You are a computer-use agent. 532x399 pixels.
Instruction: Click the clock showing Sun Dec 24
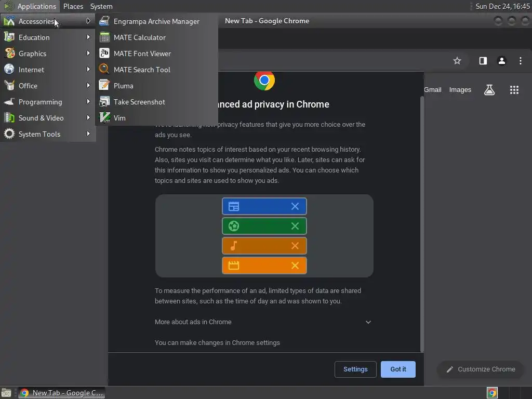pos(502,6)
